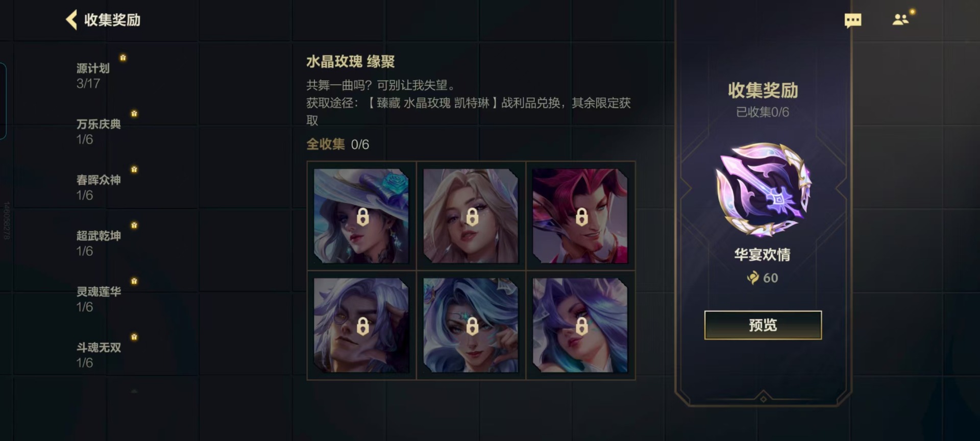Click the gift icon beside 源计划

[x=123, y=58]
